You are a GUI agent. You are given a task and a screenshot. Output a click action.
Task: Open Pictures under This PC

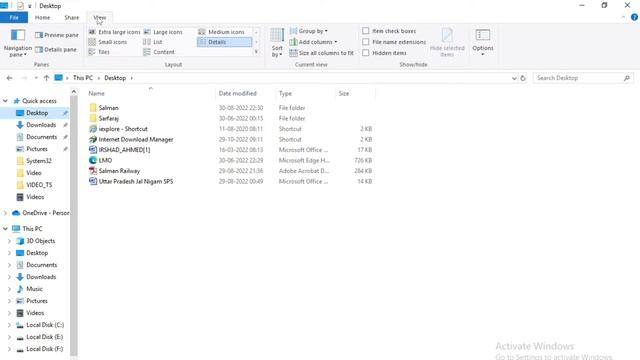(37, 301)
